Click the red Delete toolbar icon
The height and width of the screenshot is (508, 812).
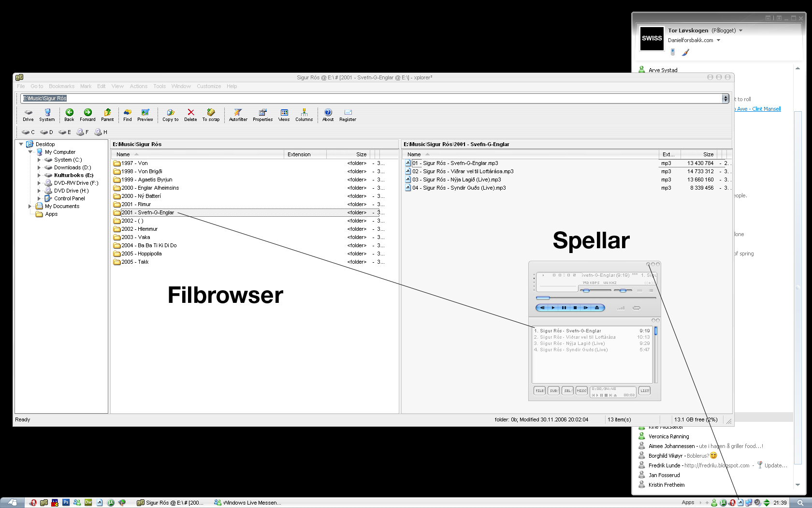point(190,115)
